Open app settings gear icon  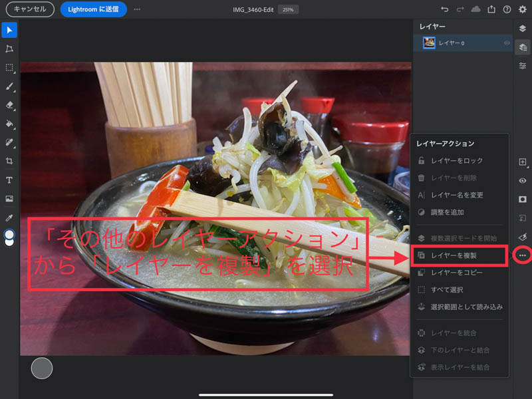tap(523, 9)
